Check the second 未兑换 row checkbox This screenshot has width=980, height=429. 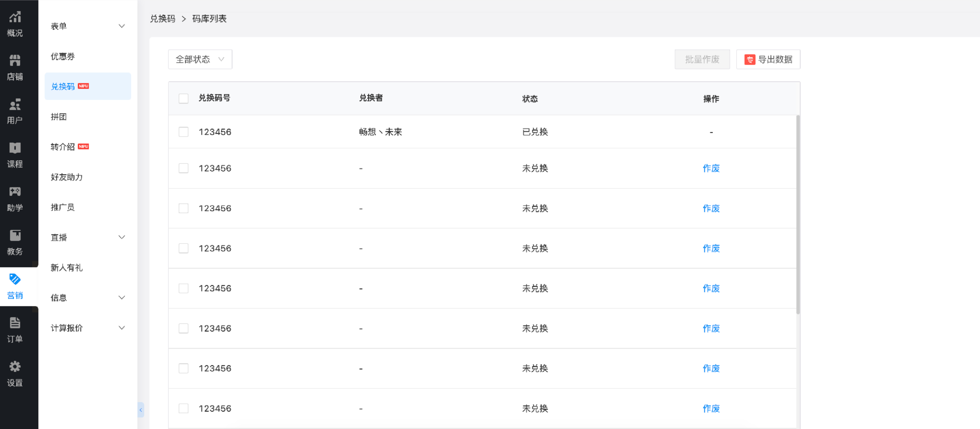pyautogui.click(x=183, y=208)
